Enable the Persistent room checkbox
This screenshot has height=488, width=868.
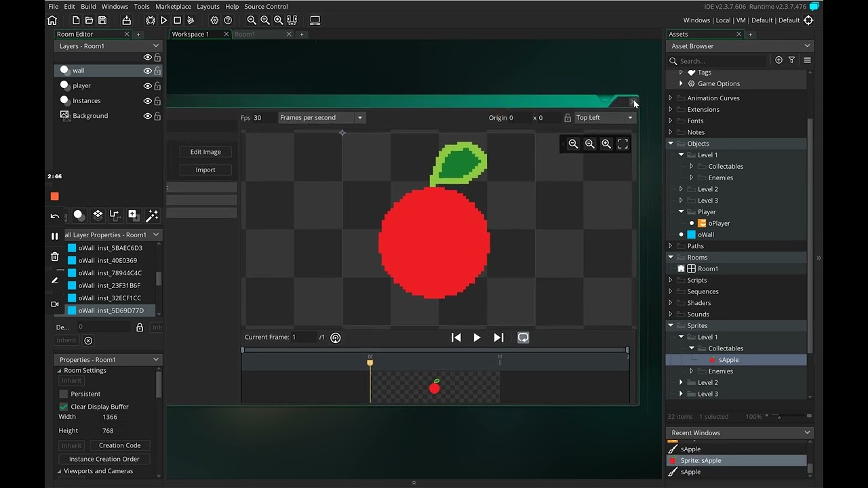coord(64,394)
